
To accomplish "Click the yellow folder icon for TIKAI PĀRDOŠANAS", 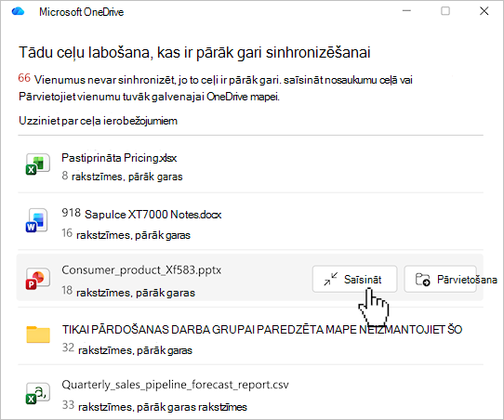I will [38, 335].
